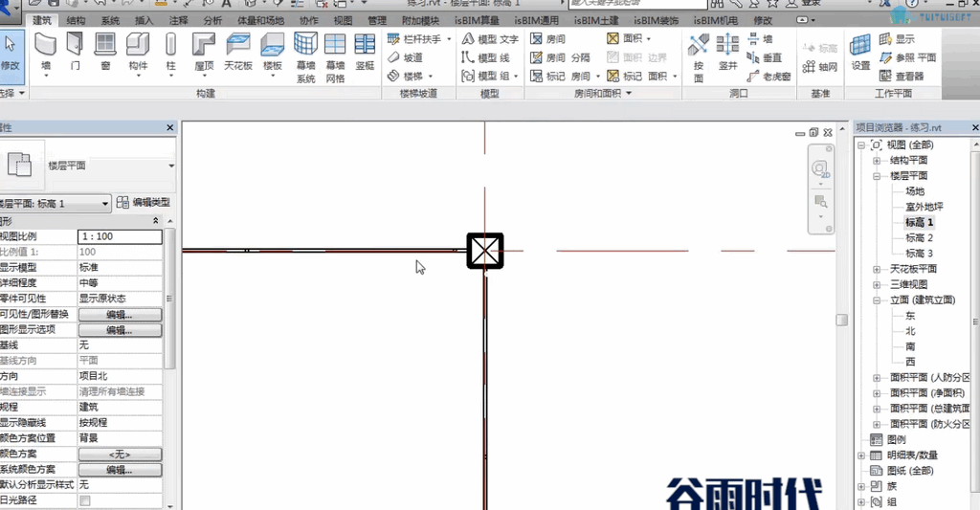Click the 坡道 (Ramp) tool
This screenshot has height=510, width=980.
click(x=405, y=57)
